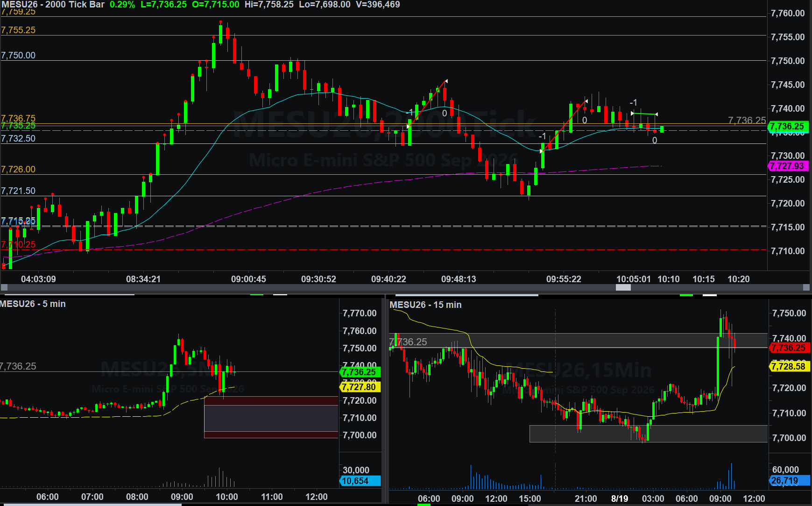
Task: Click the 30,000 volume axis label on 5 min chart
Action: (356, 470)
